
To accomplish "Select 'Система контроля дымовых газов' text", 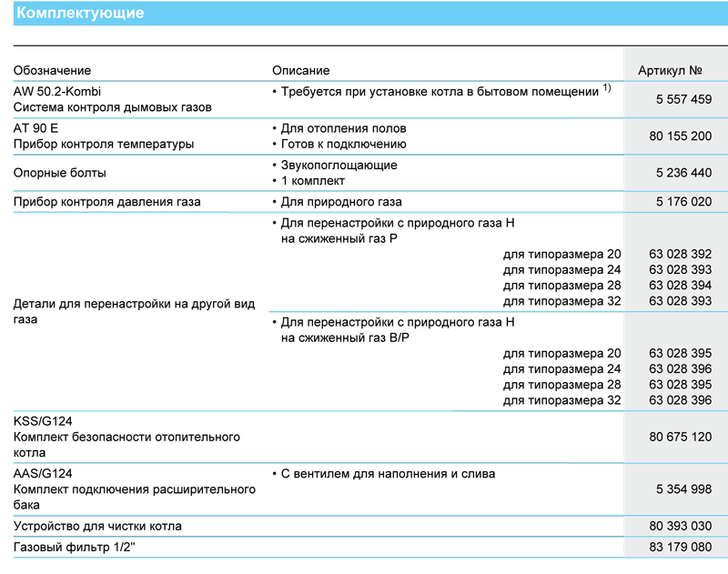I will coord(112,107).
